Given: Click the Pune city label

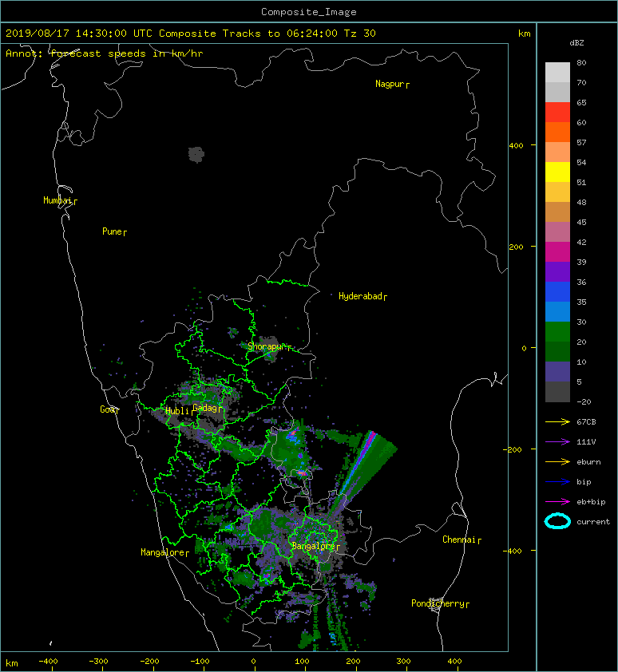Looking at the screenshot, I should 113,231.
